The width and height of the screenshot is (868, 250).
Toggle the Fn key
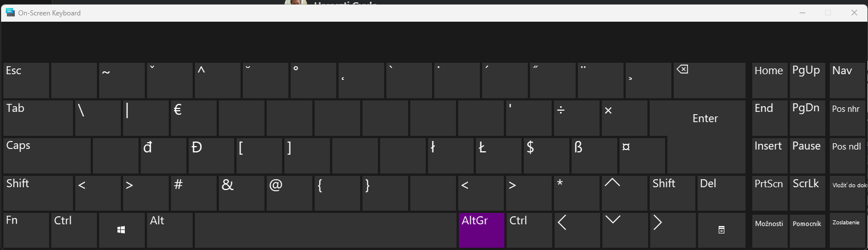26,230
